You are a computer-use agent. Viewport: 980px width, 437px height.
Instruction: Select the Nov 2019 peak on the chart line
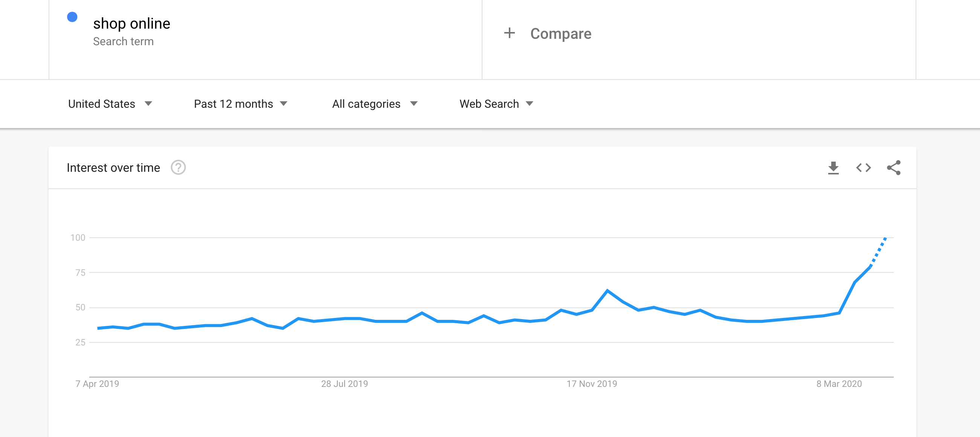coord(607,291)
